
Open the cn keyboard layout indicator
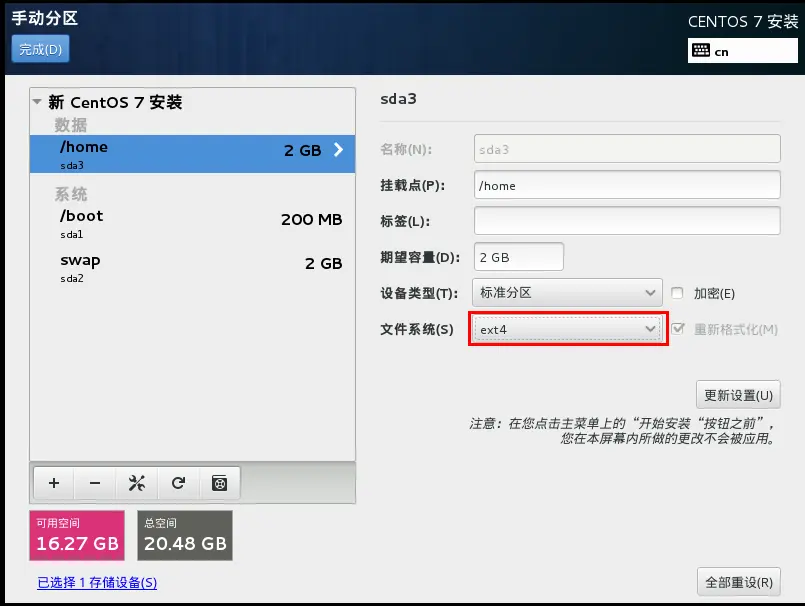[x=742, y=51]
